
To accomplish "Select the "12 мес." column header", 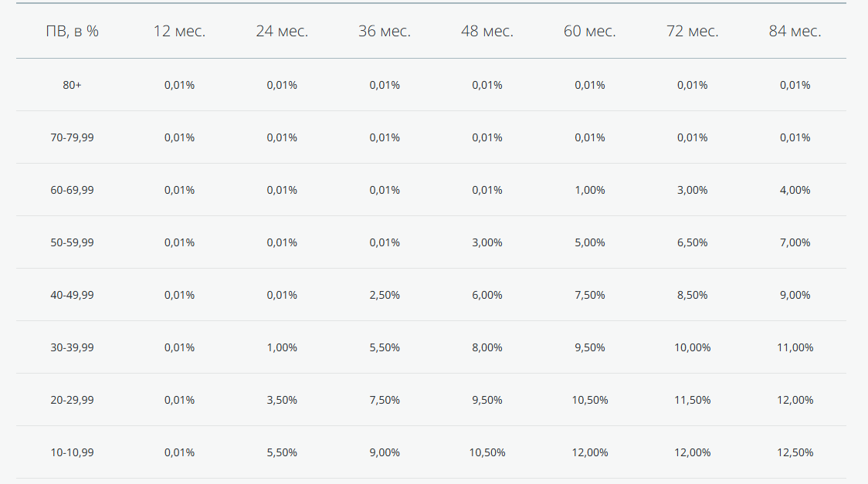I will click(179, 32).
